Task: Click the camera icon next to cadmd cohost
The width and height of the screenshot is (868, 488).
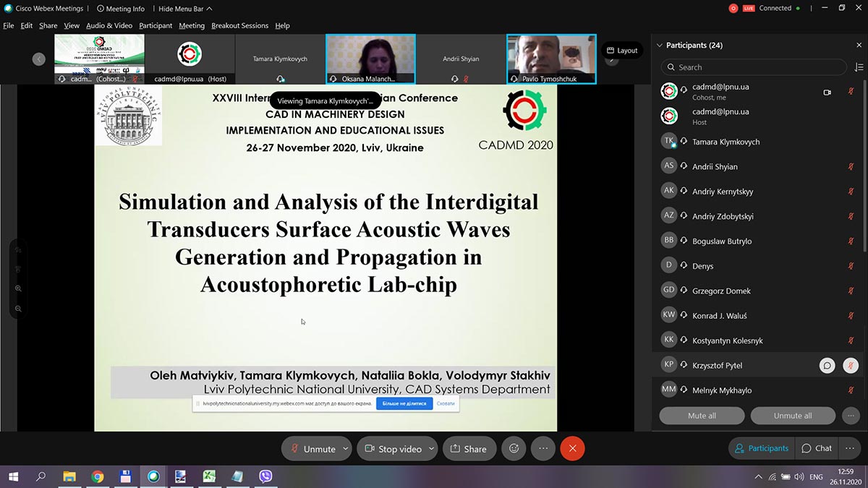Action: 827,93
